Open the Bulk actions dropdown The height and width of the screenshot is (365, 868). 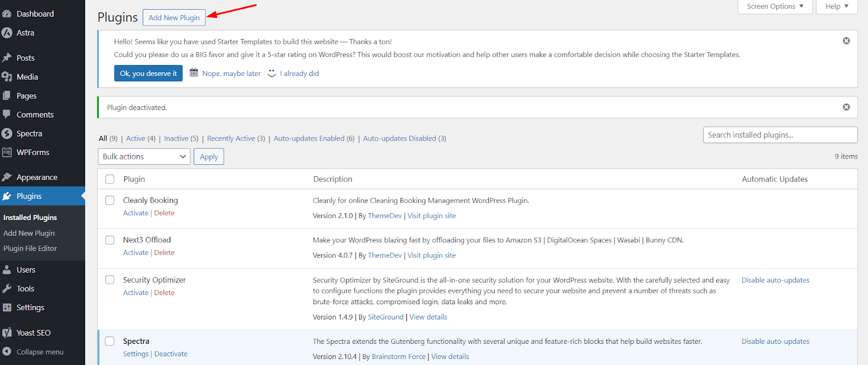point(144,156)
